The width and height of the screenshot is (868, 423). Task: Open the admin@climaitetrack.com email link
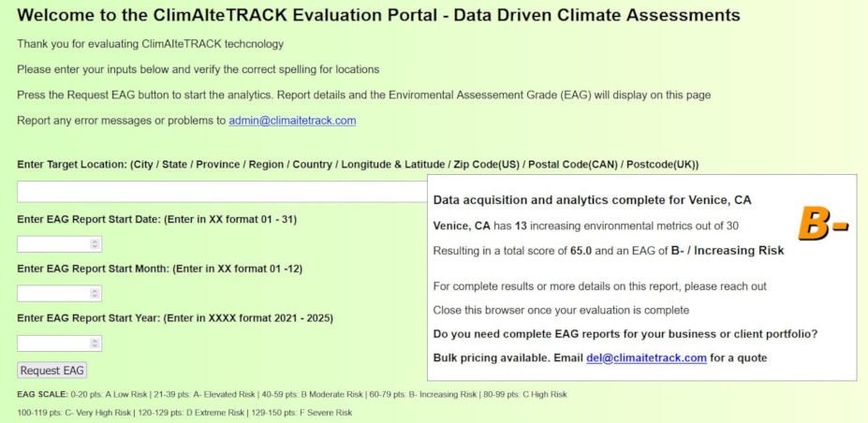tap(292, 121)
